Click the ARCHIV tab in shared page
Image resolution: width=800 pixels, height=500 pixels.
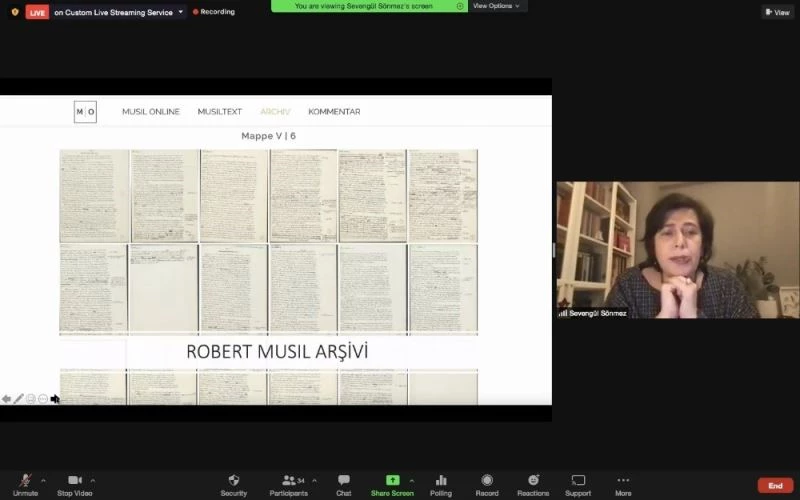[x=275, y=112]
